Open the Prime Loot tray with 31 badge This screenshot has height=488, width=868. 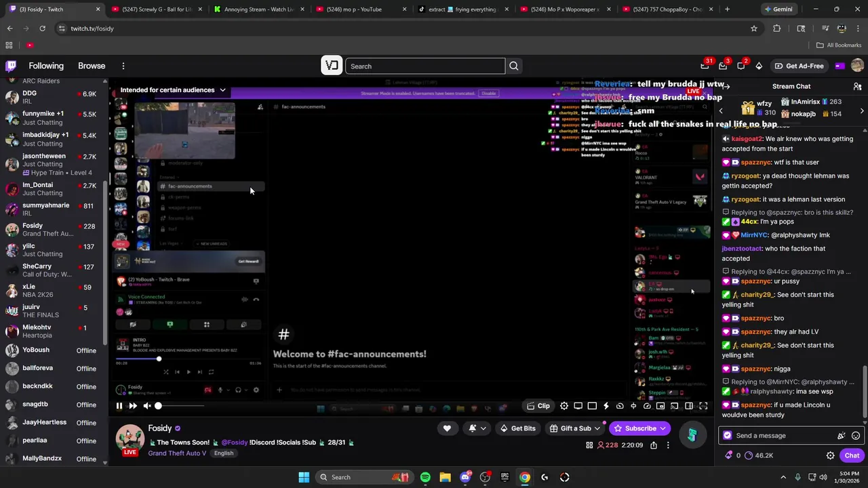706,65
